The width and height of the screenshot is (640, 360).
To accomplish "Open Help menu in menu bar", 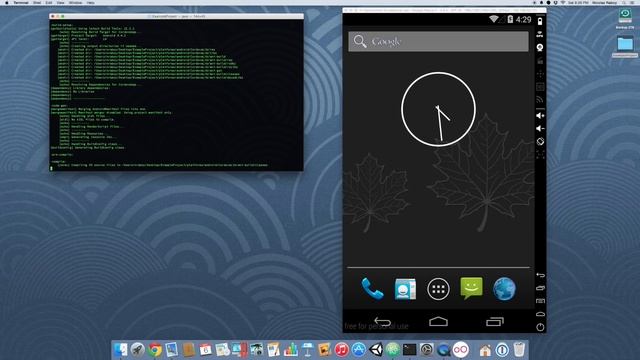I will (x=90, y=2).
